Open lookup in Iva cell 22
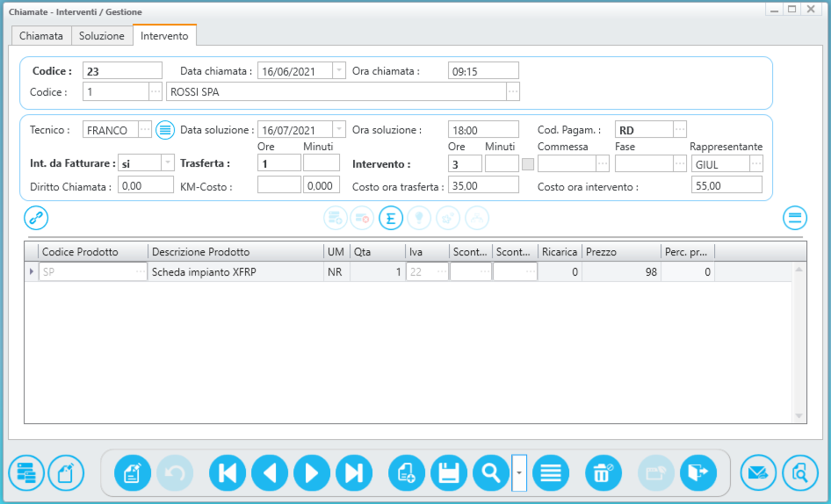This screenshot has width=831, height=504. click(x=442, y=272)
